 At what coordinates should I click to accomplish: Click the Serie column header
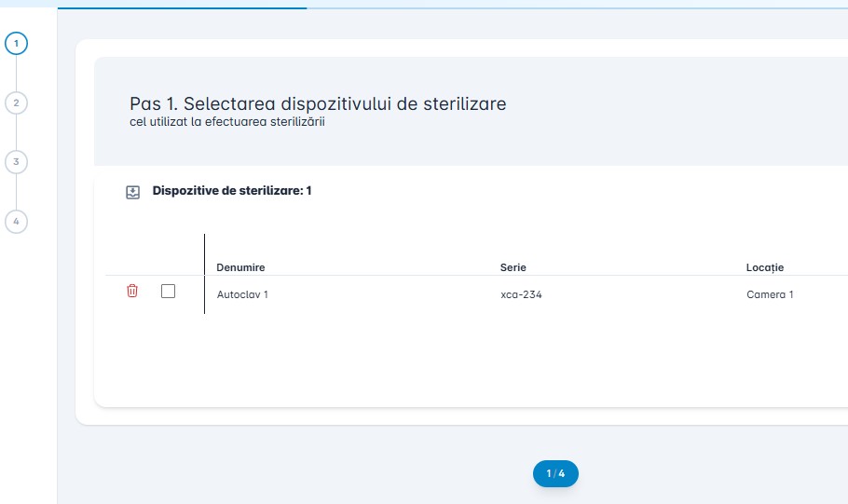[x=513, y=267]
